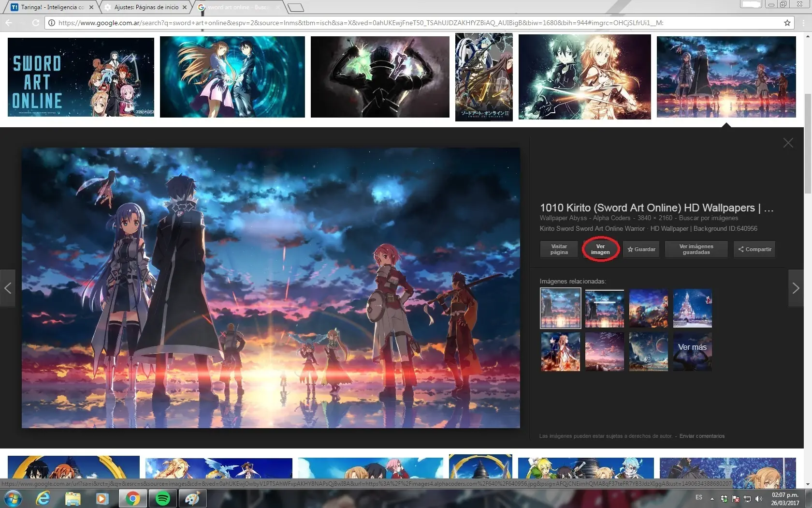Open Windows Media Player from the taskbar
The image size is (812, 508).
coord(102,498)
